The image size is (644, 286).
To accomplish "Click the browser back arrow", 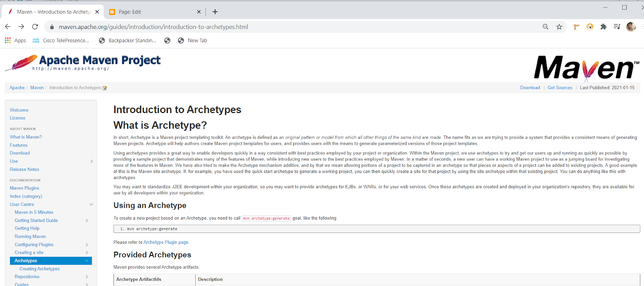I will [8, 27].
